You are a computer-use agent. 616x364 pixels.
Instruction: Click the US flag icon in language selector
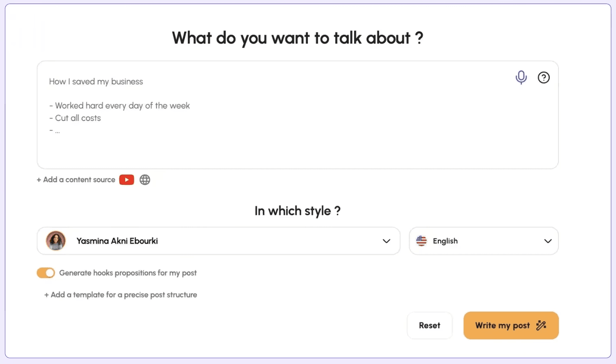421,241
